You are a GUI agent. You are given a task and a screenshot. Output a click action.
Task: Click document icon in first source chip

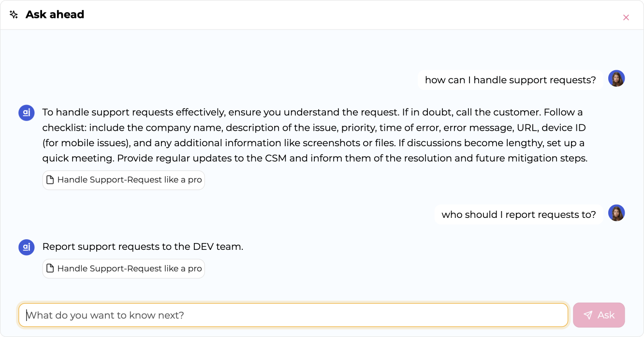50,180
